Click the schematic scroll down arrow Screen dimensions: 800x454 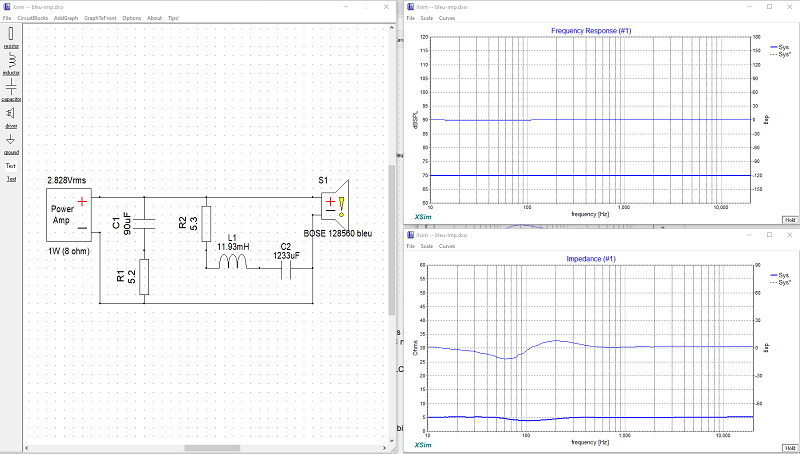click(391, 441)
